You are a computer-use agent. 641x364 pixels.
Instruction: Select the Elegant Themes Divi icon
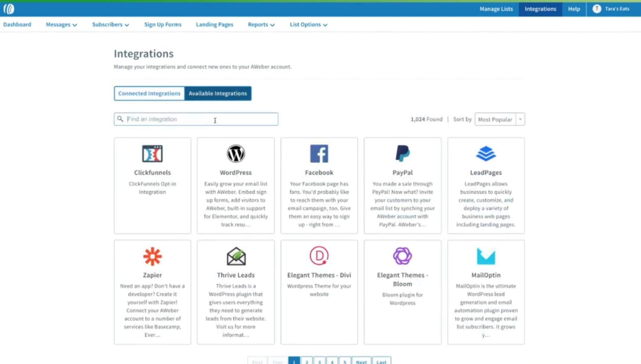tap(319, 256)
